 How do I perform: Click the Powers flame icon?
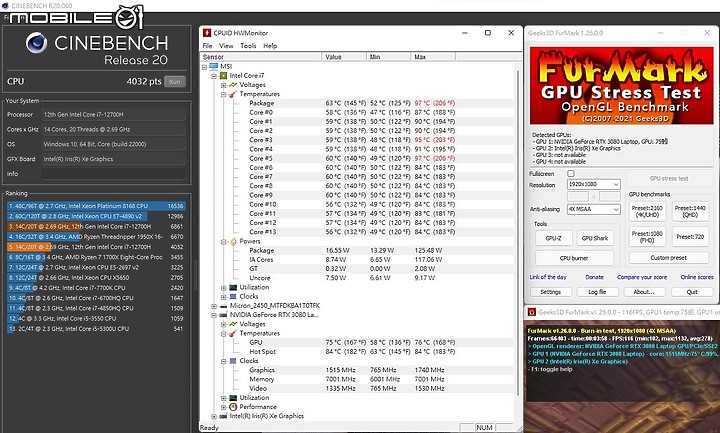coord(233,241)
